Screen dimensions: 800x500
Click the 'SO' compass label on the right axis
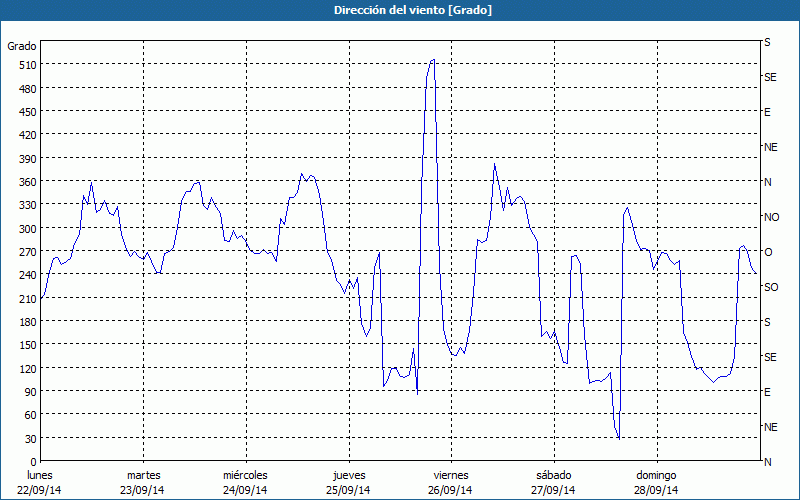click(x=771, y=287)
